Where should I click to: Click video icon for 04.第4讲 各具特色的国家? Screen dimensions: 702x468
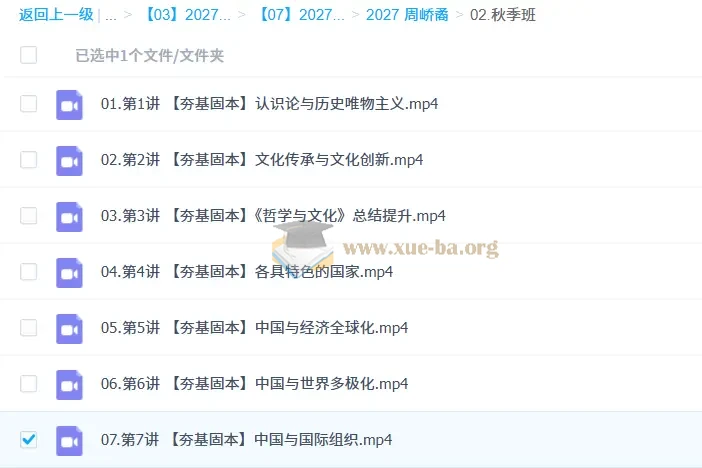tap(69, 273)
